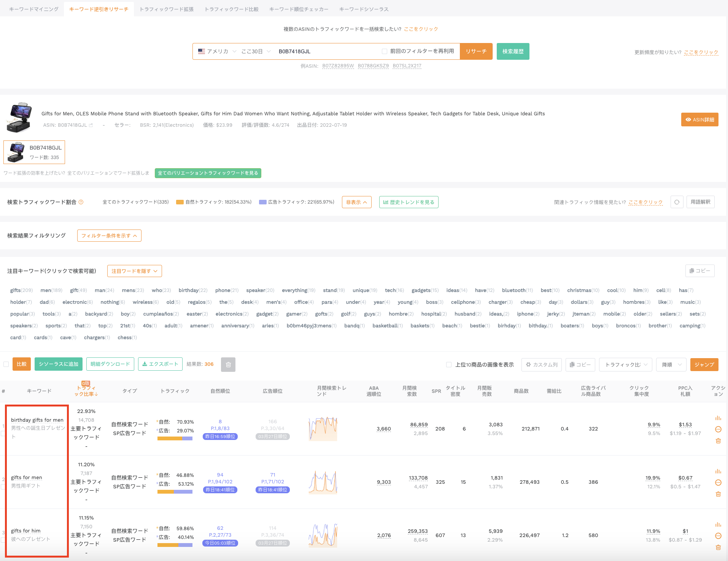Click the help question icon beside 検索トラフィックワード割合
This screenshot has height=561, width=728.
point(81,202)
